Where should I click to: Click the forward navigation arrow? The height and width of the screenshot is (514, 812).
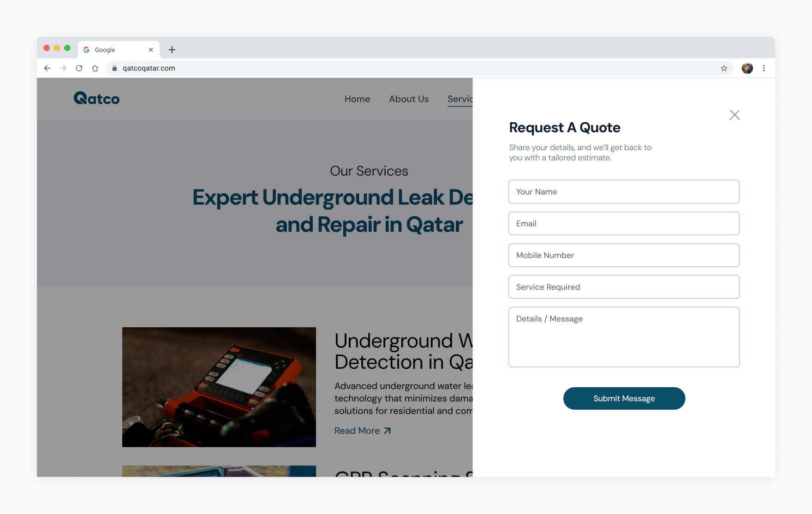[x=63, y=68]
